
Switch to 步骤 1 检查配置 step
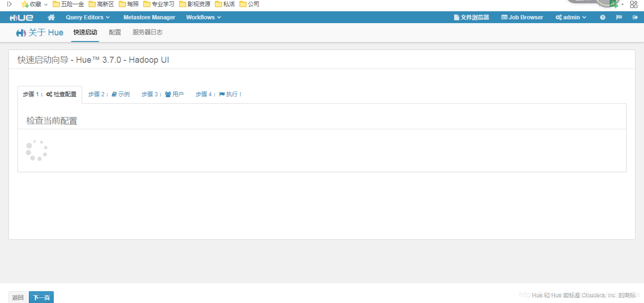(x=50, y=94)
